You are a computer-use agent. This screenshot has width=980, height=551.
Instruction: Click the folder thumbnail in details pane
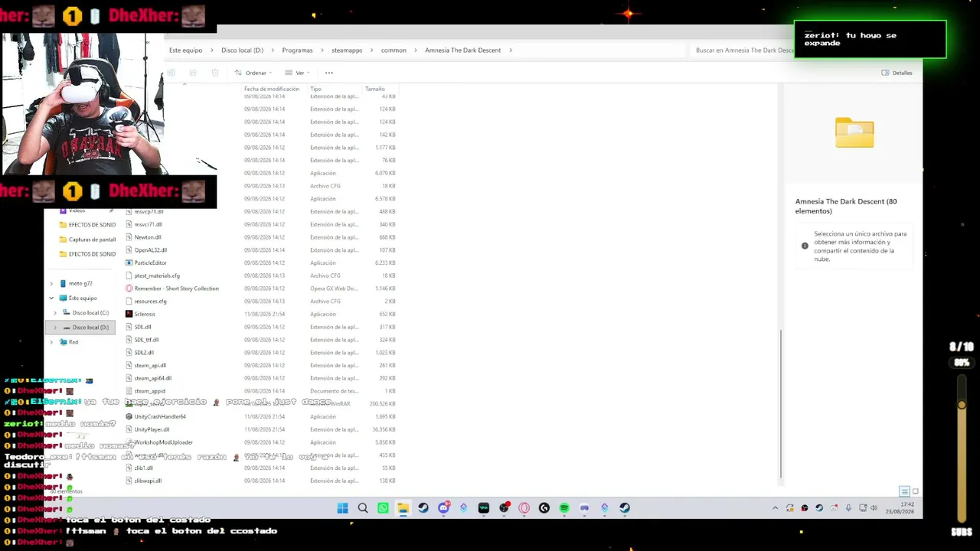[x=854, y=132]
